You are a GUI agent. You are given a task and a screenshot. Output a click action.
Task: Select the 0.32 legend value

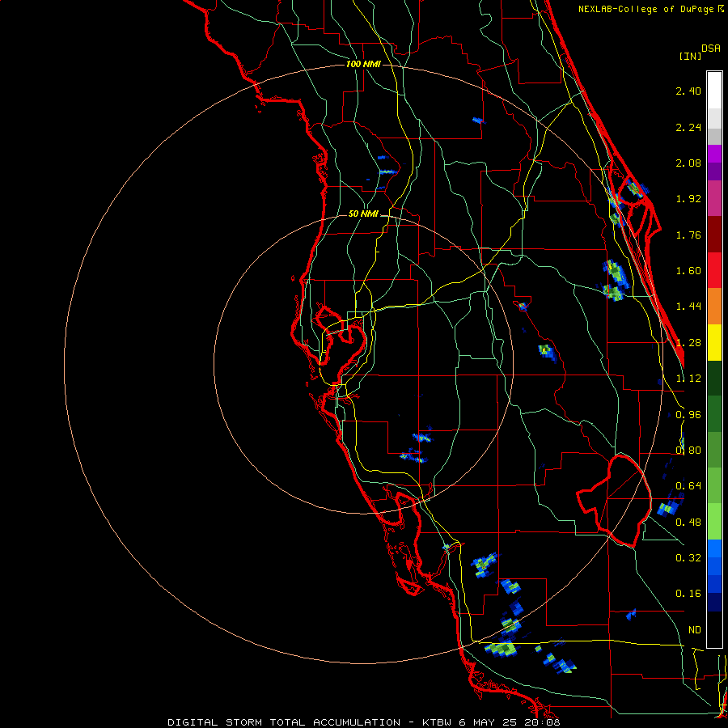(x=688, y=558)
